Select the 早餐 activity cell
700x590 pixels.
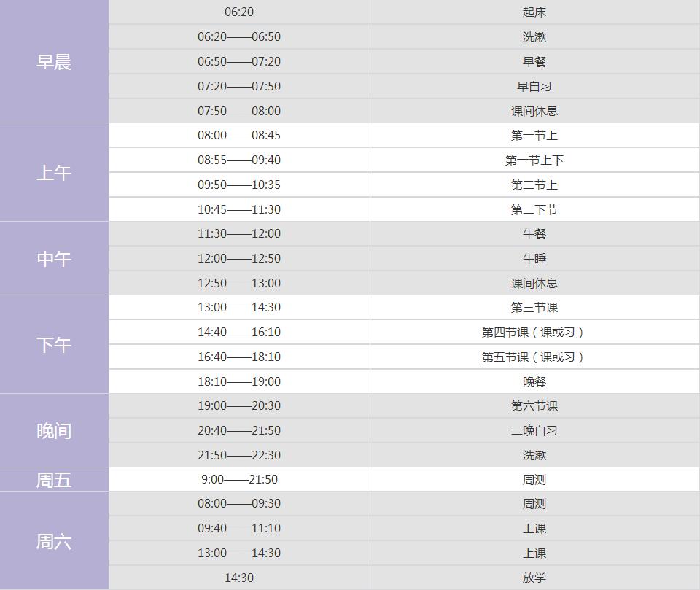[534, 61]
